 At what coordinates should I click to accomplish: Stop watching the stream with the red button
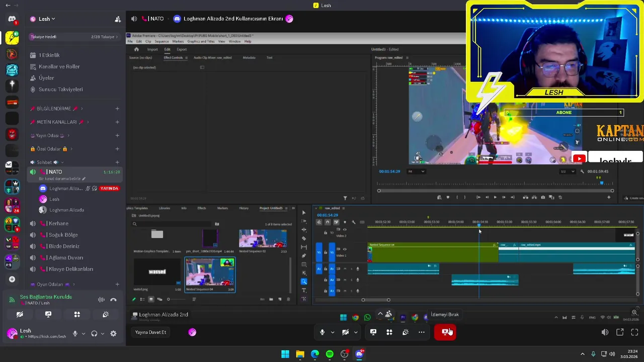click(x=445, y=332)
